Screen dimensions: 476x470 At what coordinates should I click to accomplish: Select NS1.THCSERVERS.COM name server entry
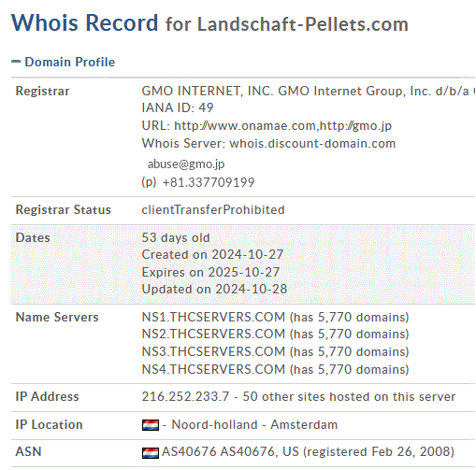(x=213, y=317)
